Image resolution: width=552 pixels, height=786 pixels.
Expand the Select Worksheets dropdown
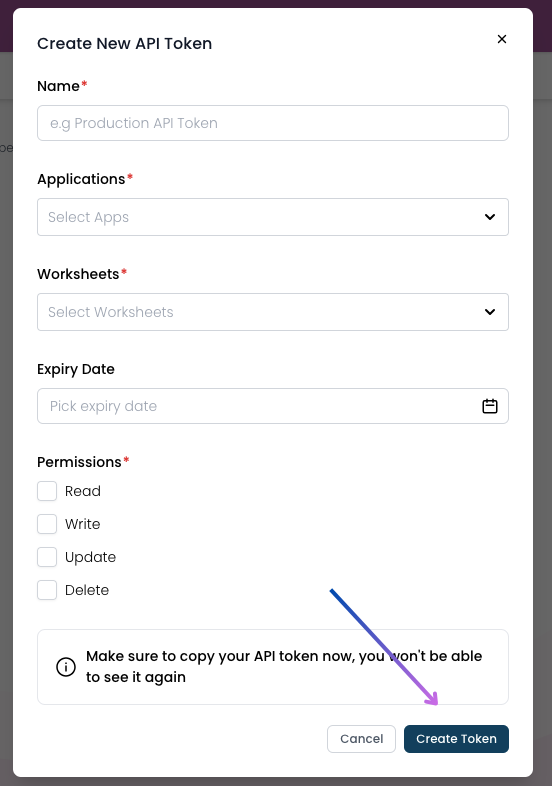pyautogui.click(x=273, y=312)
